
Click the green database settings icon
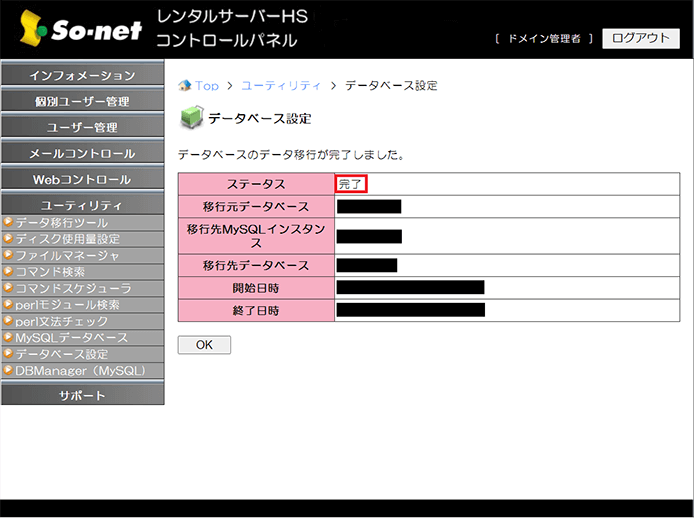tap(190, 118)
